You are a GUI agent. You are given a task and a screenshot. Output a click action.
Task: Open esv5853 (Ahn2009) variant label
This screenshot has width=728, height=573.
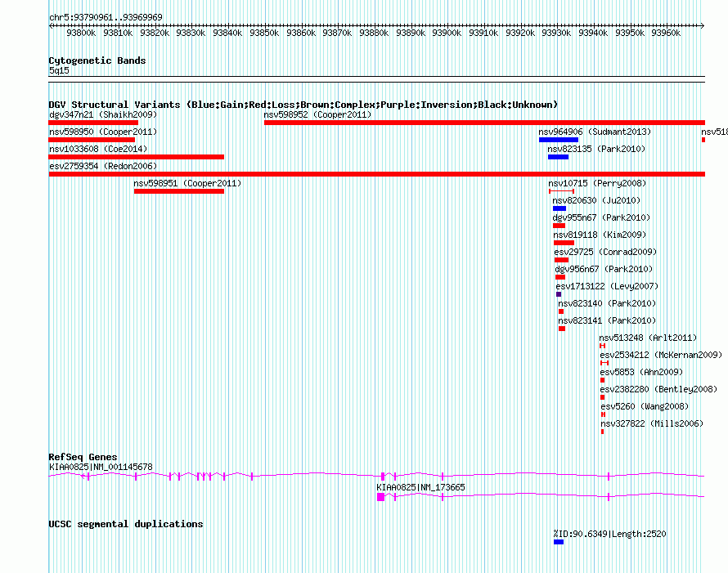[x=641, y=372]
